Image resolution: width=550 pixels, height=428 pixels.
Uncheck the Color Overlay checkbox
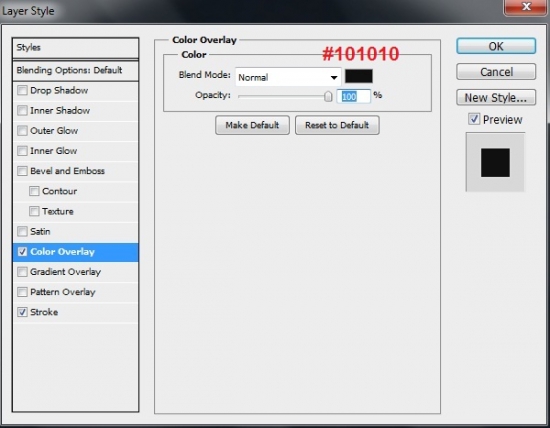[22, 252]
